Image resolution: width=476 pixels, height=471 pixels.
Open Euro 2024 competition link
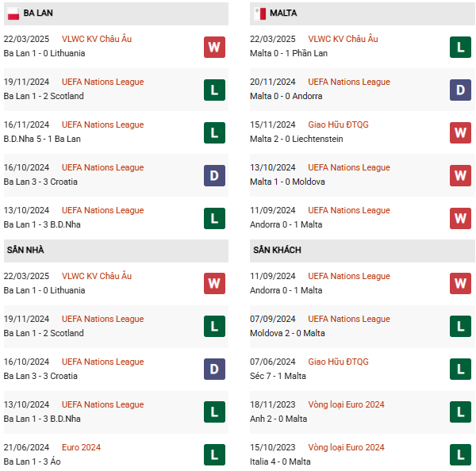tap(81, 447)
